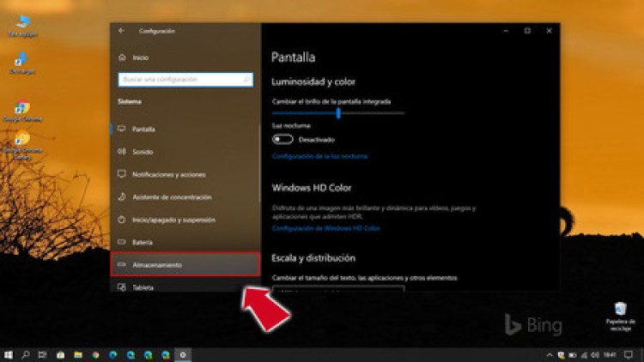The height and width of the screenshot is (362, 644).
Task: Open Configuración de Windows HD Color link
Action: point(325,228)
